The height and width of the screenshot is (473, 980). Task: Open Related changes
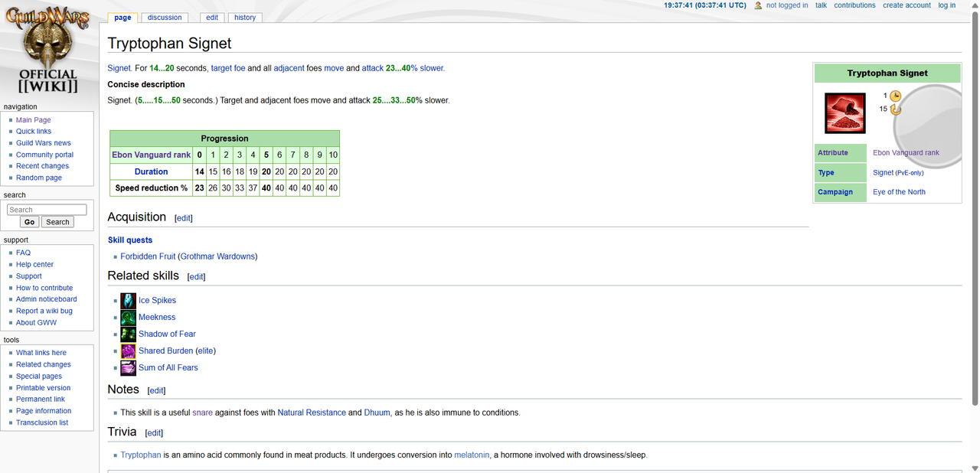[44, 365]
